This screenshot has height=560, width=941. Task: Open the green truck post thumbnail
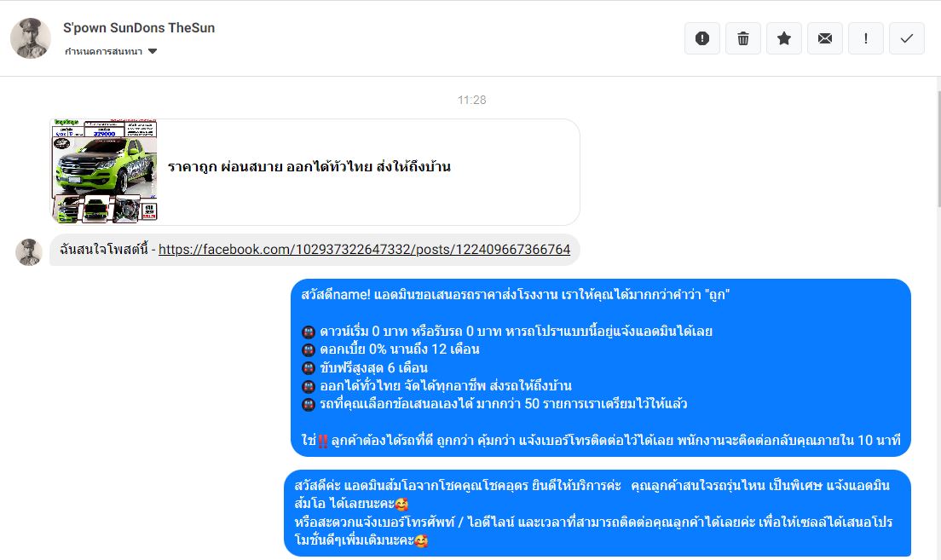(105, 171)
